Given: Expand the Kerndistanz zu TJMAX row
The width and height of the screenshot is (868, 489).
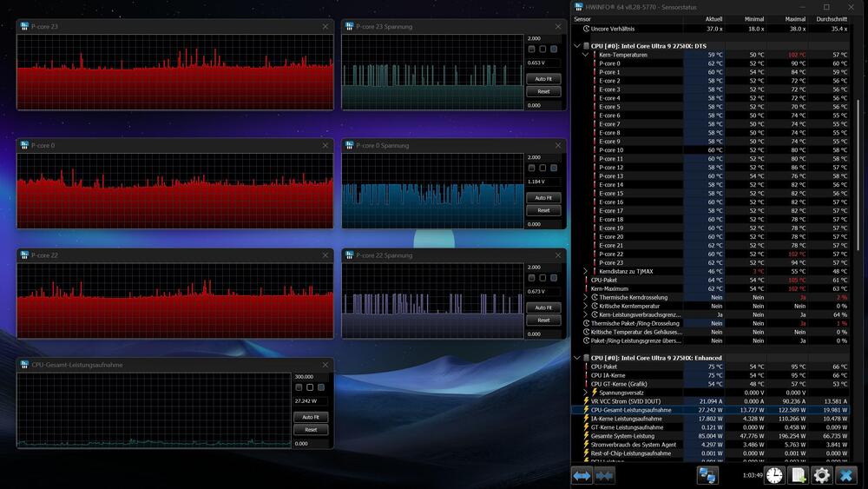Looking at the screenshot, I should pos(586,272).
